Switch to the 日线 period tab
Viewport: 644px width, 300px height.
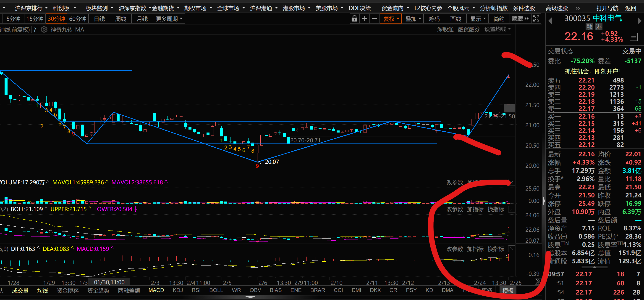[x=99, y=19]
